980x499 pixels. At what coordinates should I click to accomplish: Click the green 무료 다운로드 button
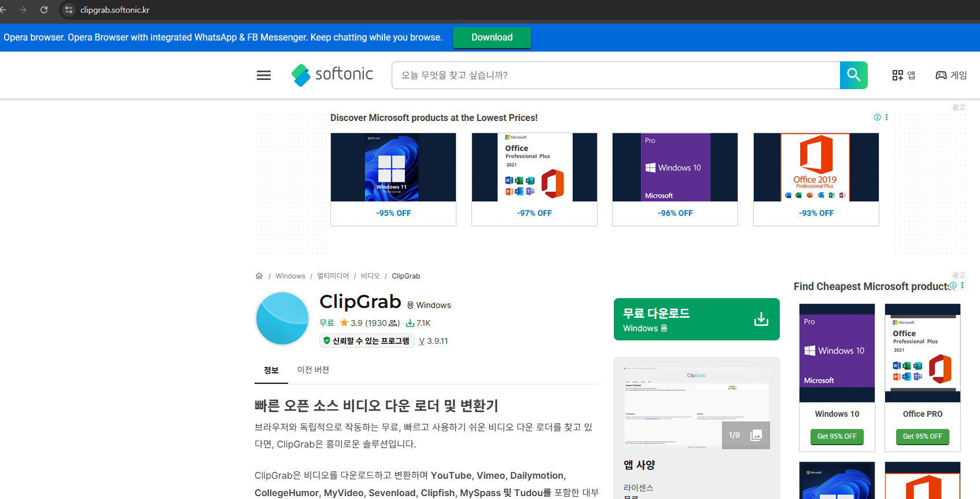(x=696, y=320)
